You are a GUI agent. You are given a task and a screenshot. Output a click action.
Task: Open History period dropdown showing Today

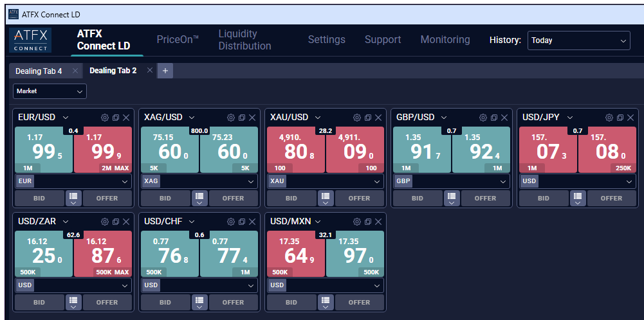(578, 40)
